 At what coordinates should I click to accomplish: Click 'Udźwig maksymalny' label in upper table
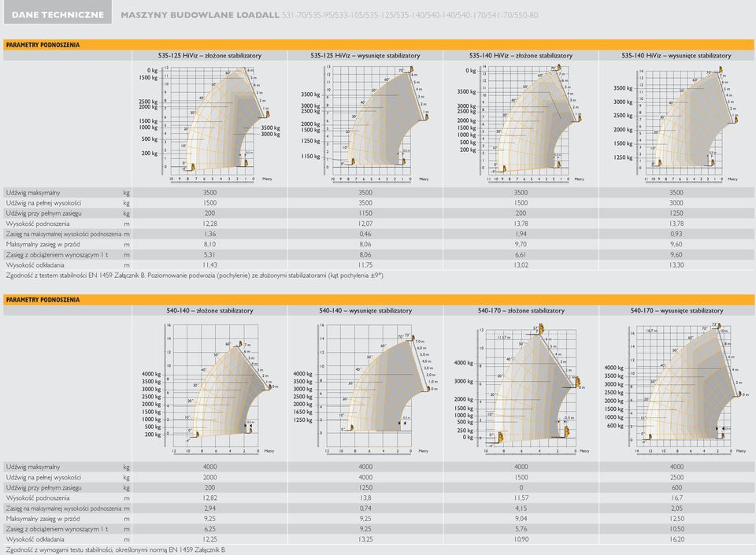click(33, 193)
